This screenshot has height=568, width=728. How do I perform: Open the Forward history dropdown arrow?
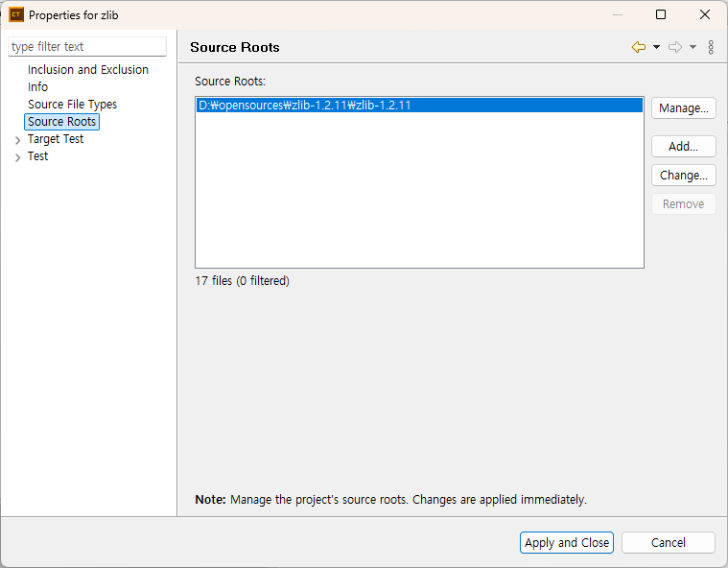pos(693,47)
